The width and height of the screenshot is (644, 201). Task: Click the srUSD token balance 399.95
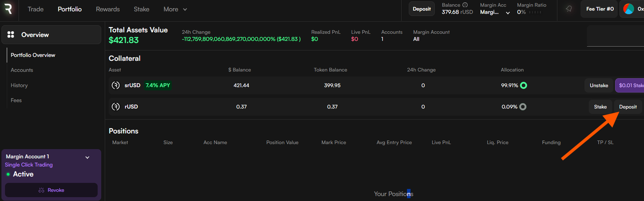[333, 85]
